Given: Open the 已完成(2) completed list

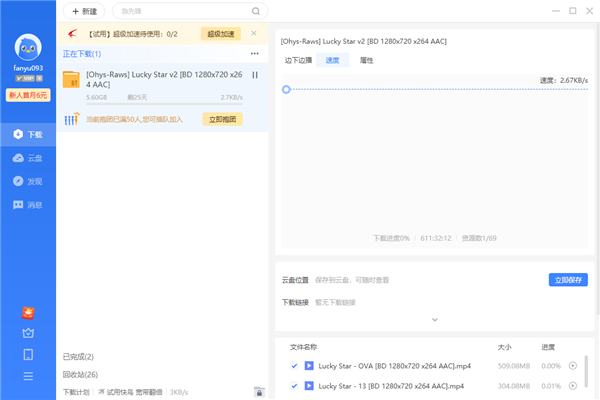Looking at the screenshot, I should (78, 357).
